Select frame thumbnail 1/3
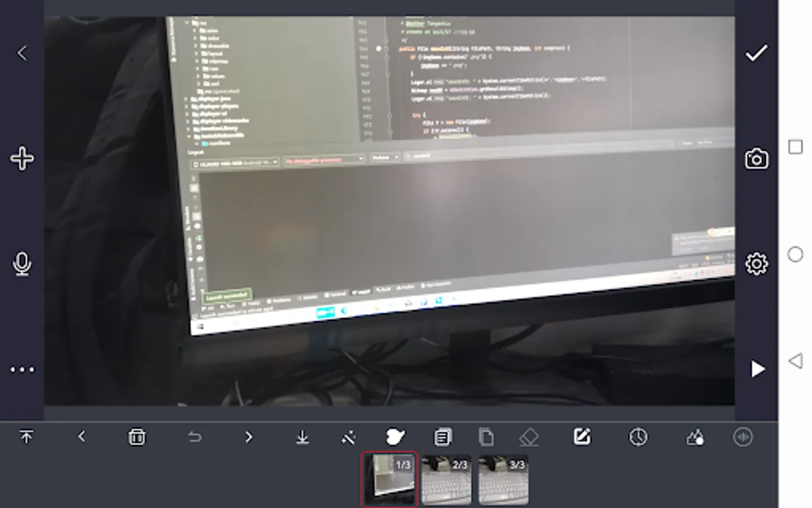The width and height of the screenshot is (812, 508). (x=390, y=479)
